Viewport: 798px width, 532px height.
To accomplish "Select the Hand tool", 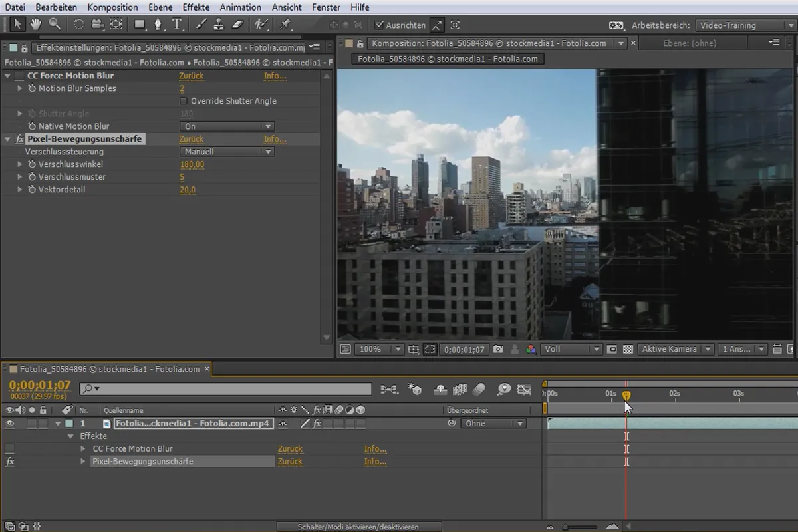I will coord(36,25).
